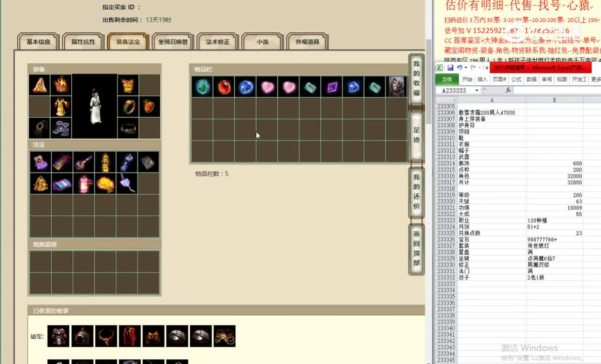
Task: Select the 装备法宝 tab
Action: pos(128,42)
